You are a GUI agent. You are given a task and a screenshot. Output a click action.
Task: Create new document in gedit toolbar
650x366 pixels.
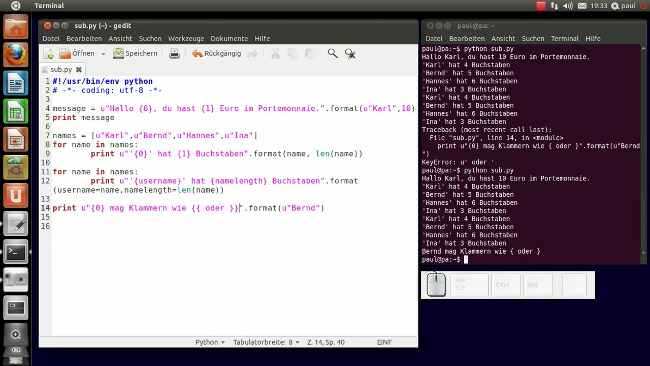(x=49, y=53)
